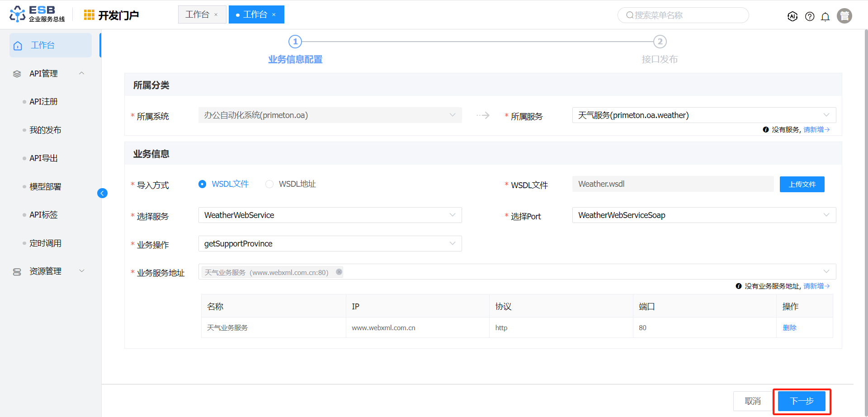Click the 上传文件 button

click(802, 184)
